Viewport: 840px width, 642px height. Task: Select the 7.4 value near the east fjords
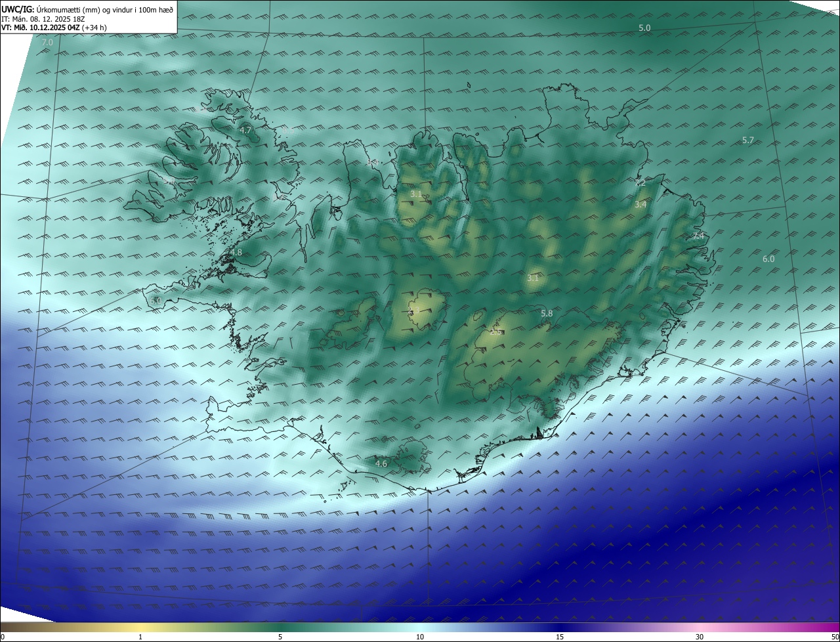click(698, 236)
